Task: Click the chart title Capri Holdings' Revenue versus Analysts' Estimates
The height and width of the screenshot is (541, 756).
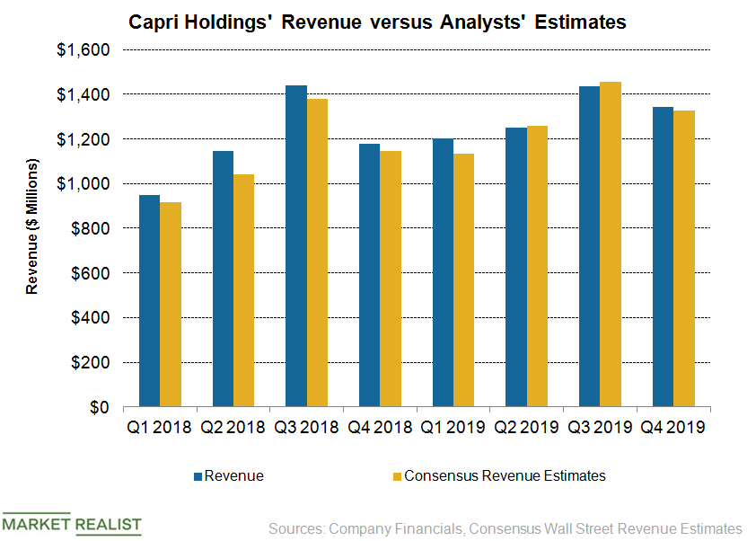Action: point(377,22)
